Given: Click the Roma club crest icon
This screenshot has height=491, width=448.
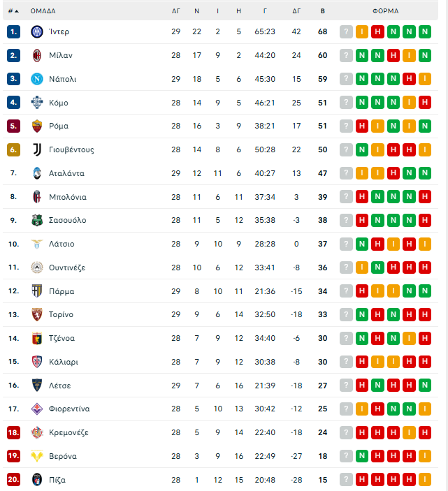Looking at the screenshot, I should 37,126.
